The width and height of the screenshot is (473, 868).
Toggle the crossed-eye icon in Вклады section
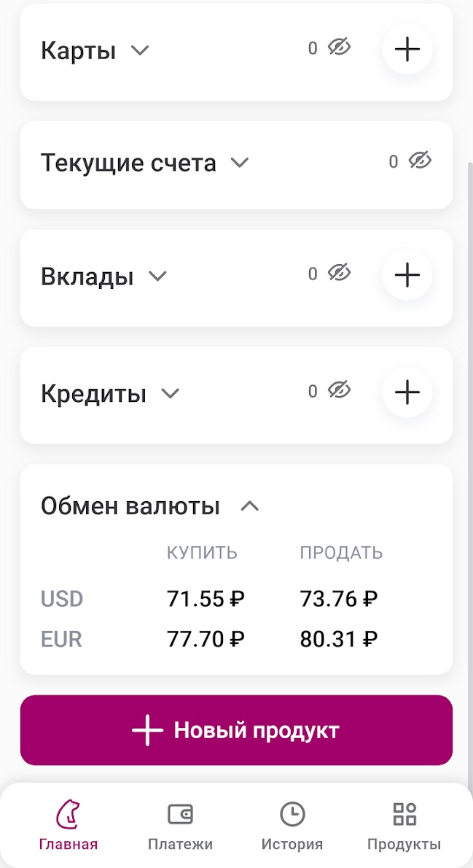coord(339,274)
